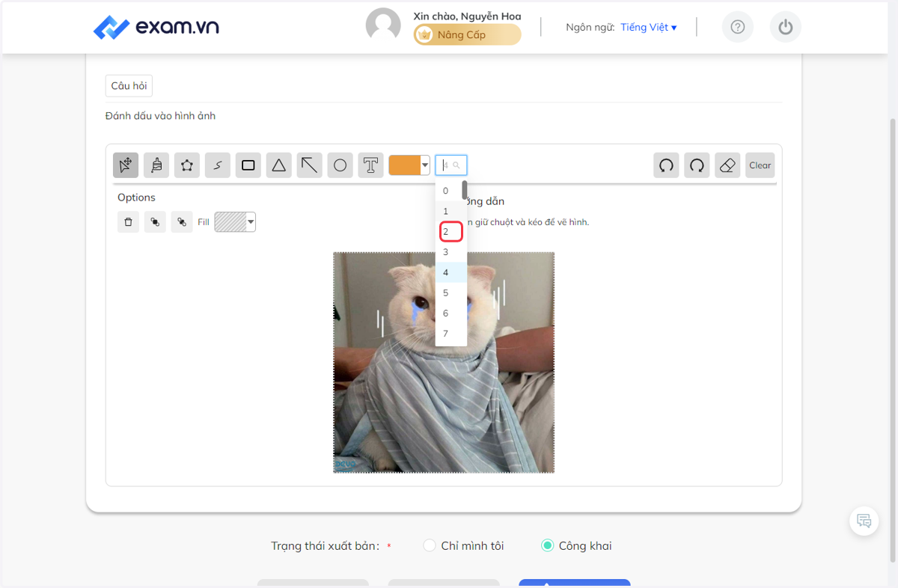
Task: Click the exam.vn logo
Action: tap(156, 28)
